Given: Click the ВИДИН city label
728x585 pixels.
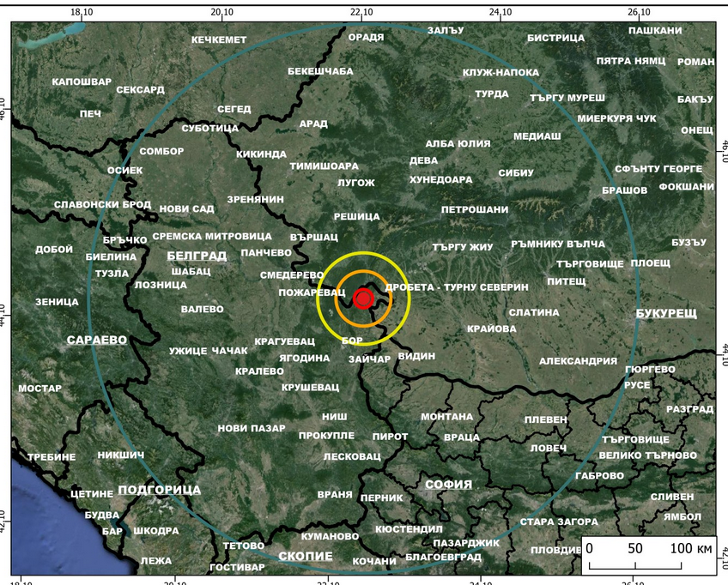Looking at the screenshot, I should (416, 355).
